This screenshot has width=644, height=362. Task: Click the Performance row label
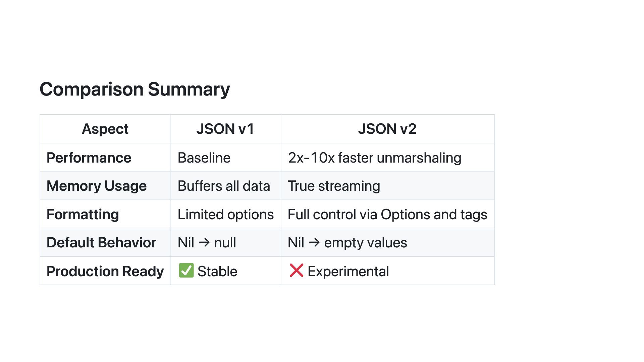pos(89,158)
